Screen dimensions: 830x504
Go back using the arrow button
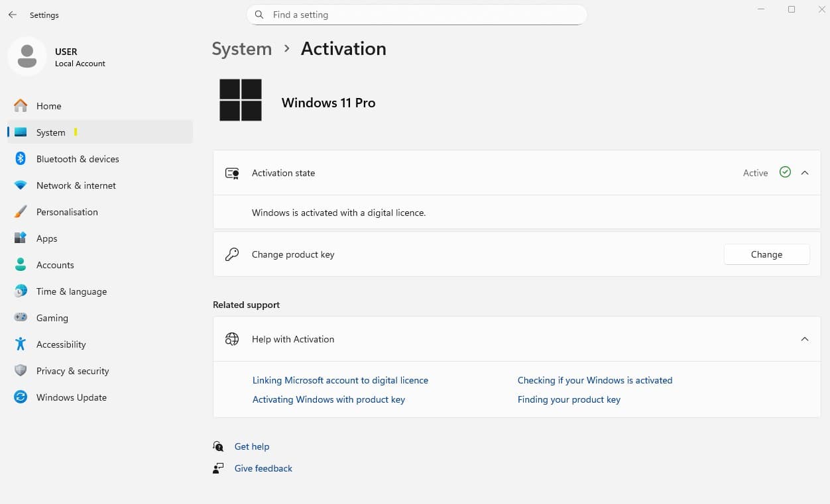(x=12, y=15)
